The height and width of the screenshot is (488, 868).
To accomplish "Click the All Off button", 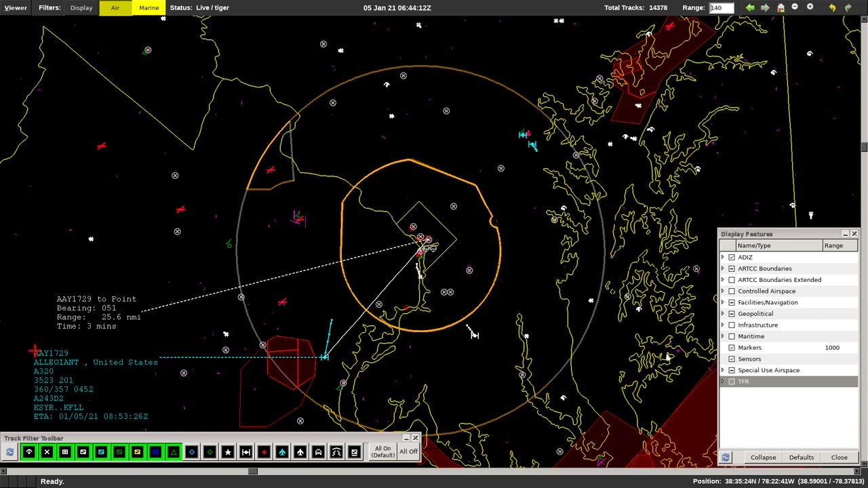I will pos(409,452).
